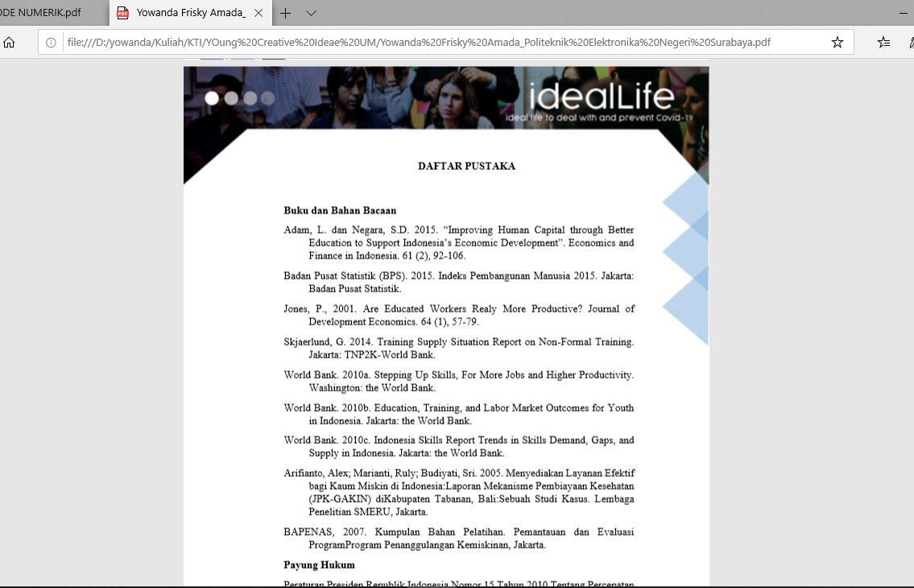Click the idealLife logo in banner
The image size is (914, 588).
[x=602, y=96]
